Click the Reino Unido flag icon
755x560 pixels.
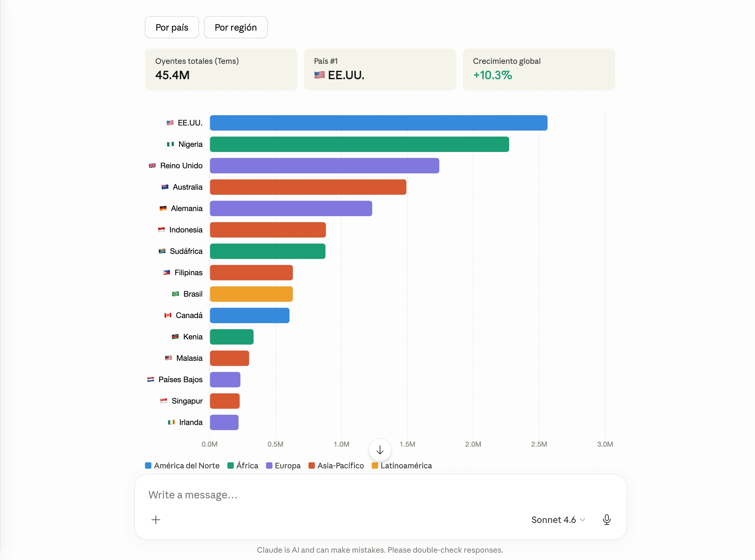coord(152,165)
